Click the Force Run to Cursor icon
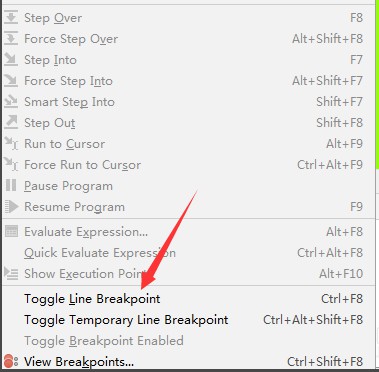 (x=11, y=165)
